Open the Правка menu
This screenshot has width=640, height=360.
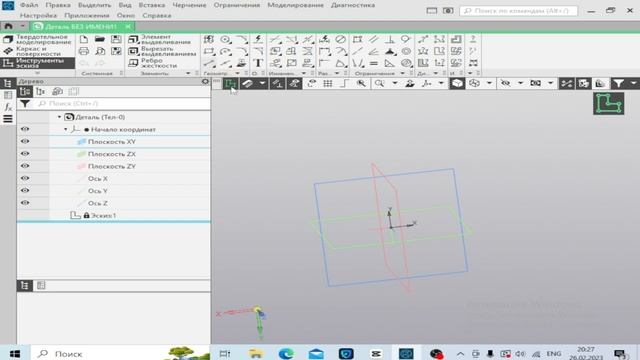[x=58, y=5]
